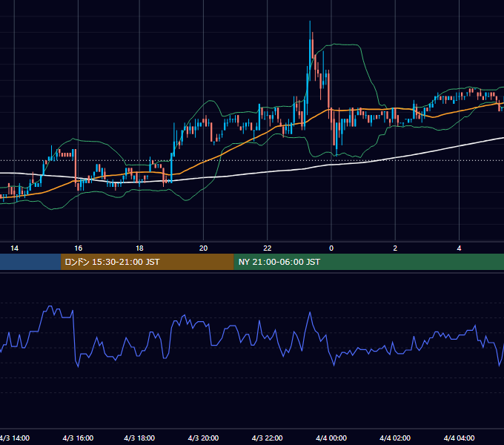Click the 0 hour axis label

331,248
